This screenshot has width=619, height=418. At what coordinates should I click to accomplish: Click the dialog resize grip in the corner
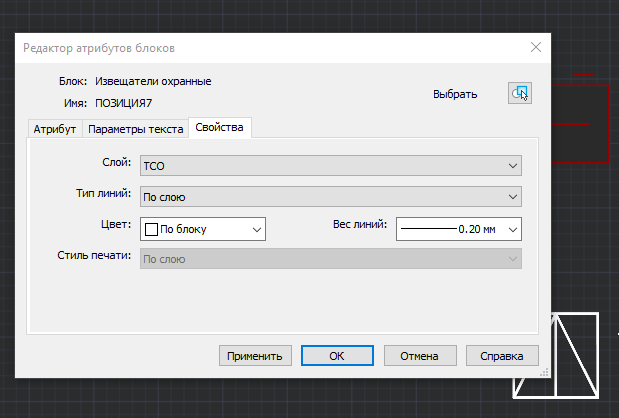(x=544, y=372)
